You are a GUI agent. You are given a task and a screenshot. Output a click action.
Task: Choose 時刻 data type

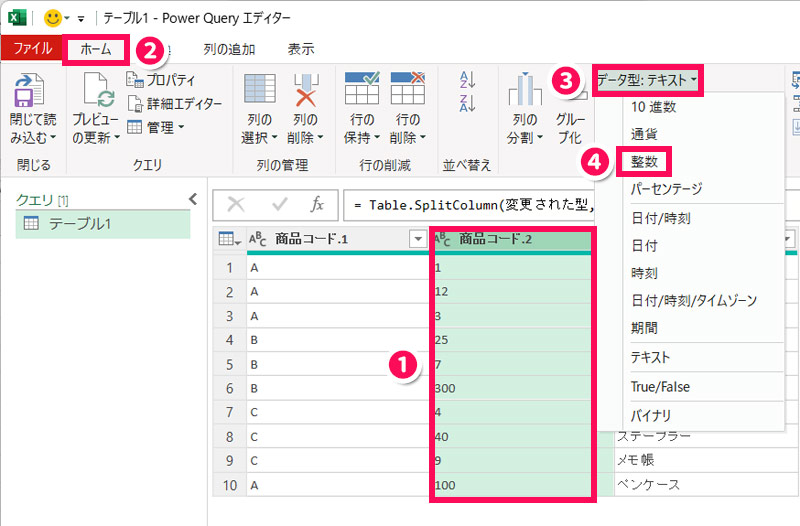tap(644, 273)
